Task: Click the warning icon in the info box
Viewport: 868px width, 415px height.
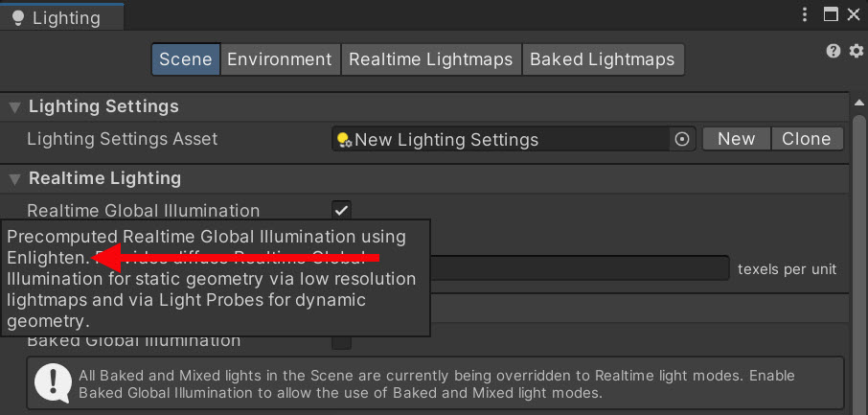Action: coord(53,382)
